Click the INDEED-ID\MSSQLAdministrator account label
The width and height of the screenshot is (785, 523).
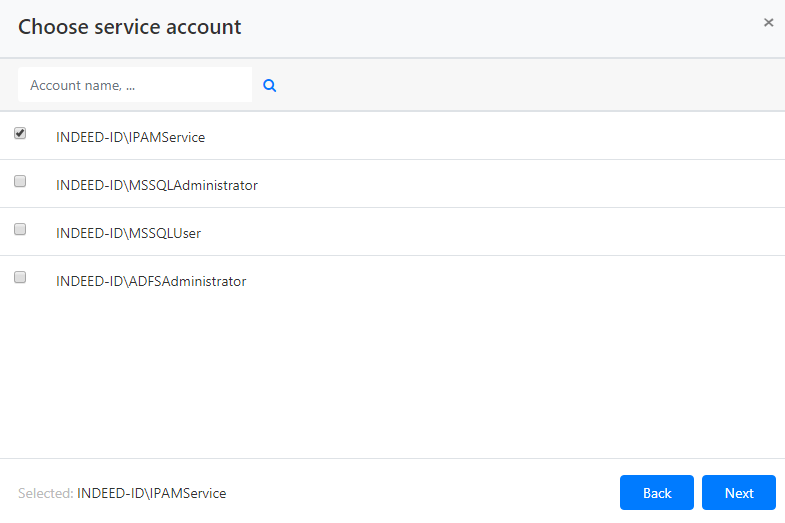(157, 185)
